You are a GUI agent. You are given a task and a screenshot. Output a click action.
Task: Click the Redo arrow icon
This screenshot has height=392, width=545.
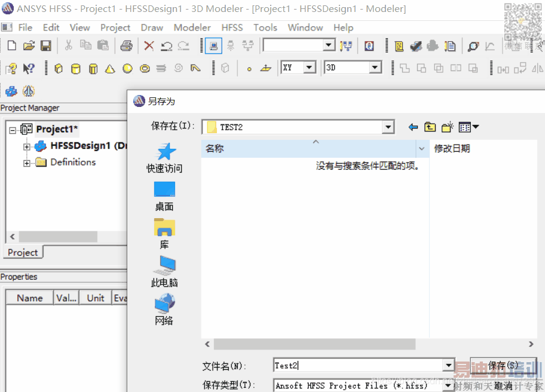183,46
